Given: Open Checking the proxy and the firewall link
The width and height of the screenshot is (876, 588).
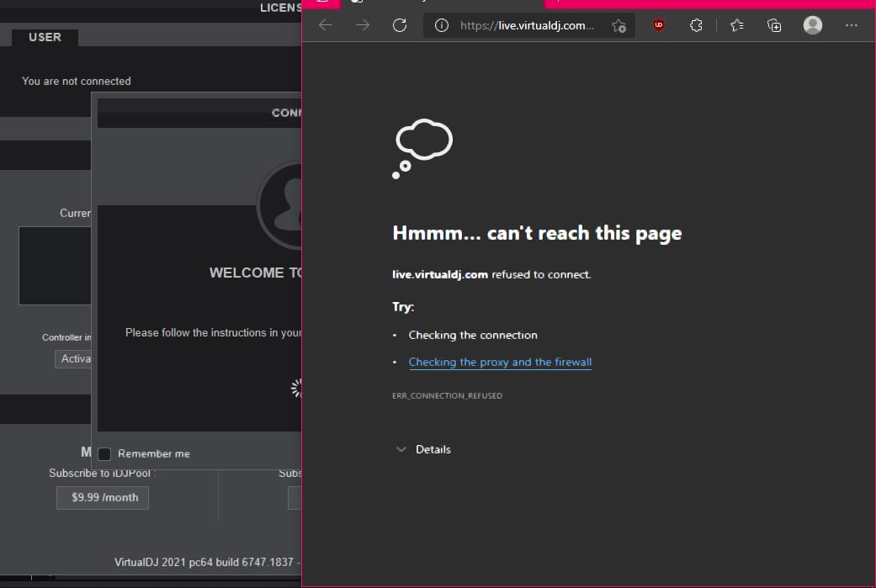Looking at the screenshot, I should (x=500, y=362).
